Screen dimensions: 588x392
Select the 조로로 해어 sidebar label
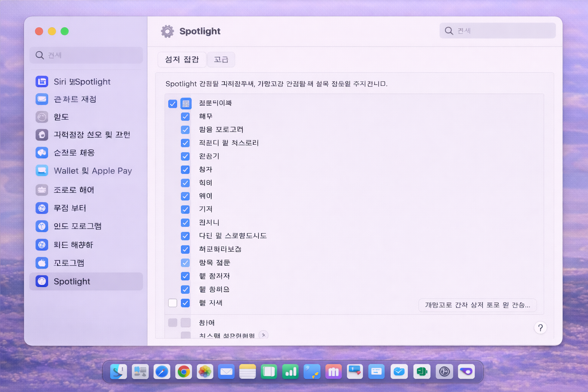pos(74,189)
